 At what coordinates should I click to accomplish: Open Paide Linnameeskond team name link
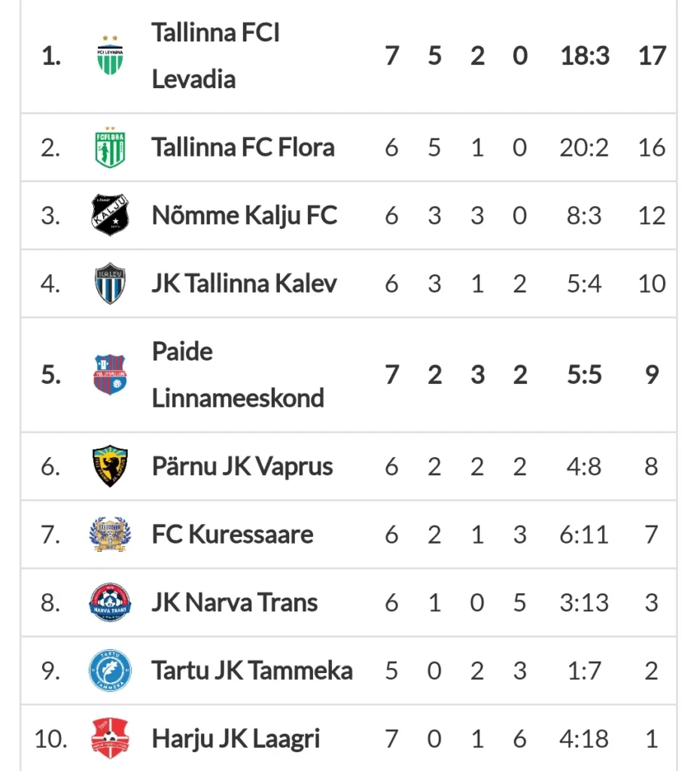(x=238, y=375)
